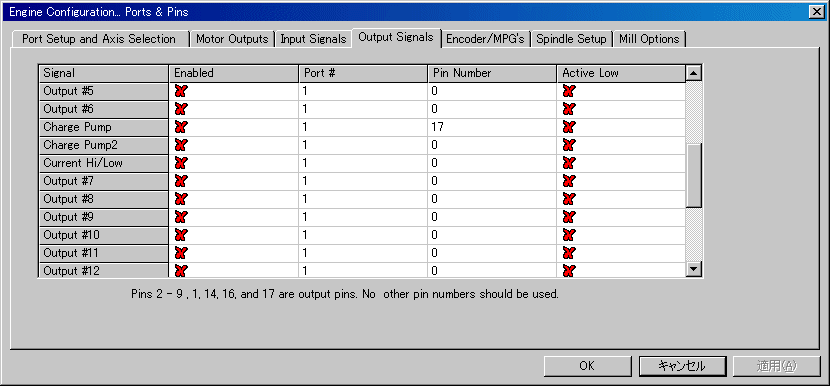Image resolution: width=830 pixels, height=386 pixels.
Task: Select the Charge Pump row label
Action: 104,127
